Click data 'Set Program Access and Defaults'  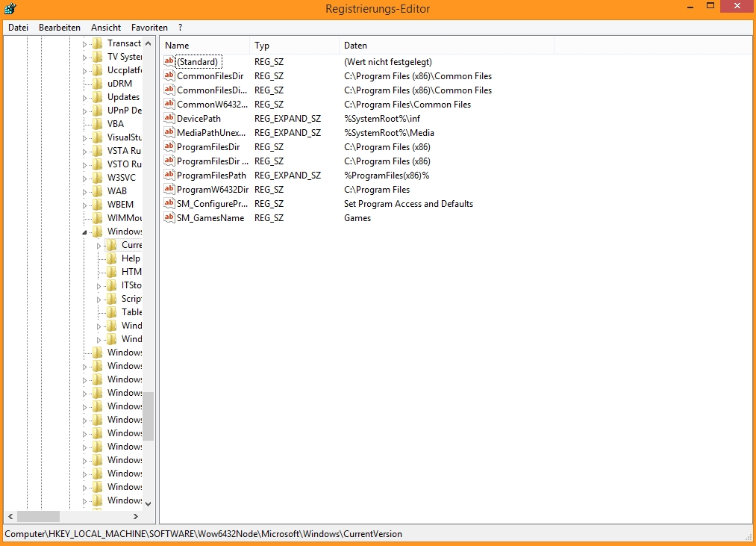tap(408, 204)
